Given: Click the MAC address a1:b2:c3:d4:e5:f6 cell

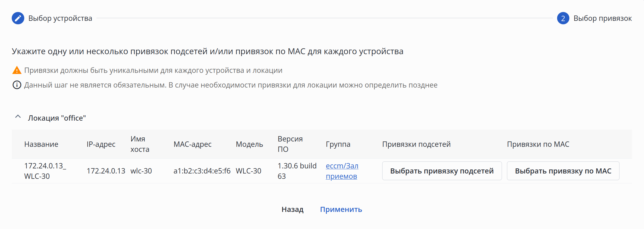Looking at the screenshot, I should [202, 171].
